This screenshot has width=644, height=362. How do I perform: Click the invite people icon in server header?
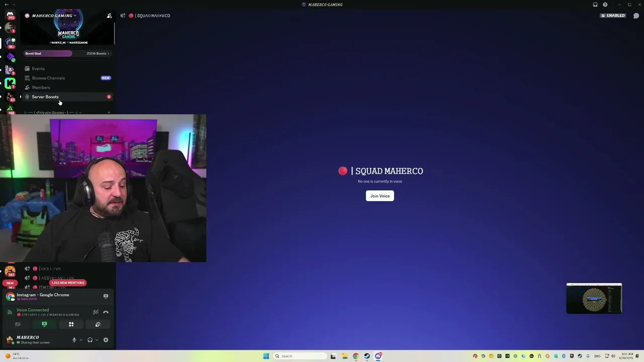(109, 16)
